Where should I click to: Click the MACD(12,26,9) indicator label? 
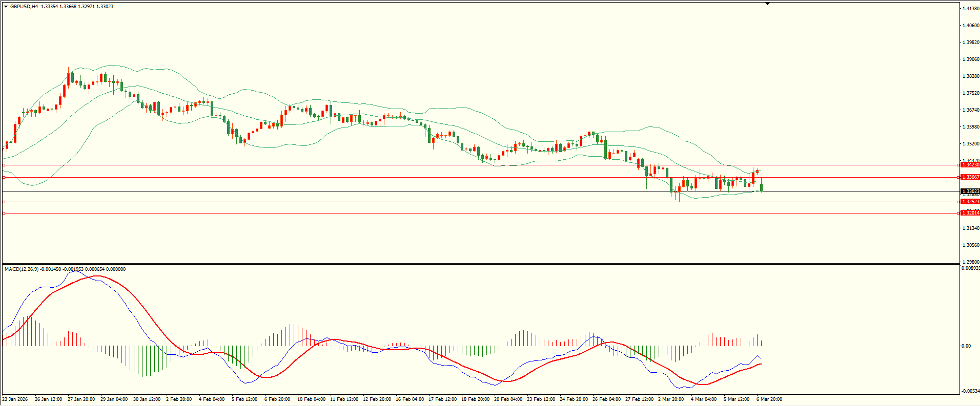click(21, 269)
